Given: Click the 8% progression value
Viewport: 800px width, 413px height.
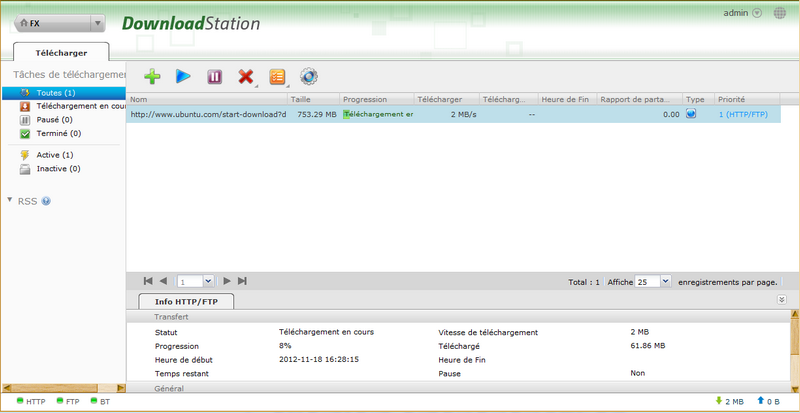Looking at the screenshot, I should click(x=285, y=346).
